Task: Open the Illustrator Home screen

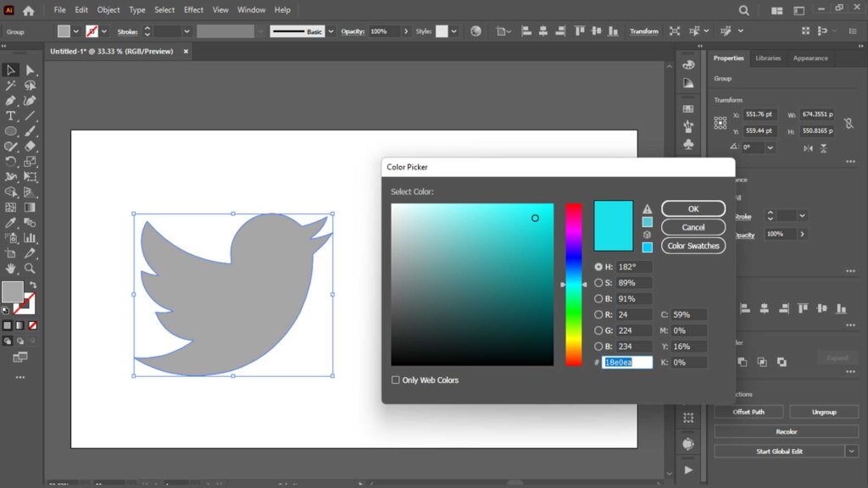Action: [x=28, y=10]
